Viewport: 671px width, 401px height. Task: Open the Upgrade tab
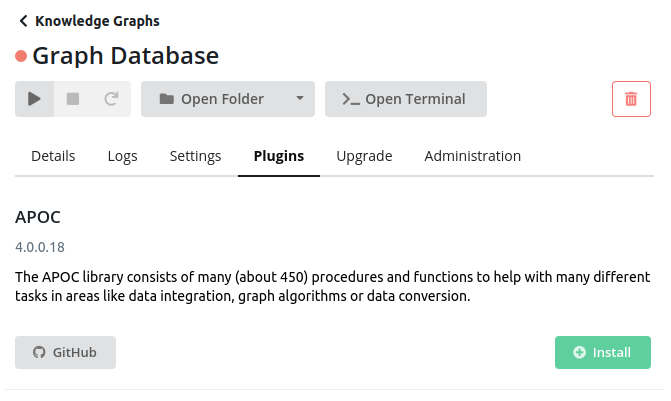(x=364, y=156)
